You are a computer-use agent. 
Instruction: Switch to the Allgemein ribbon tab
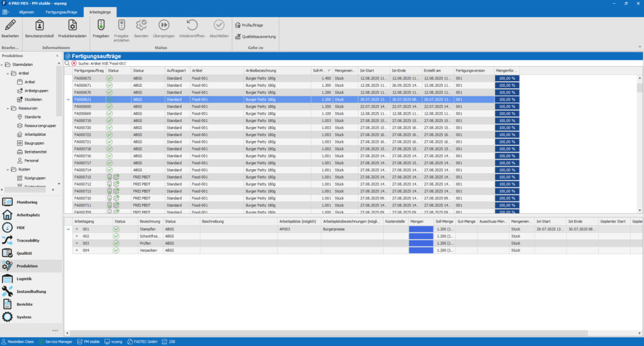(27, 12)
